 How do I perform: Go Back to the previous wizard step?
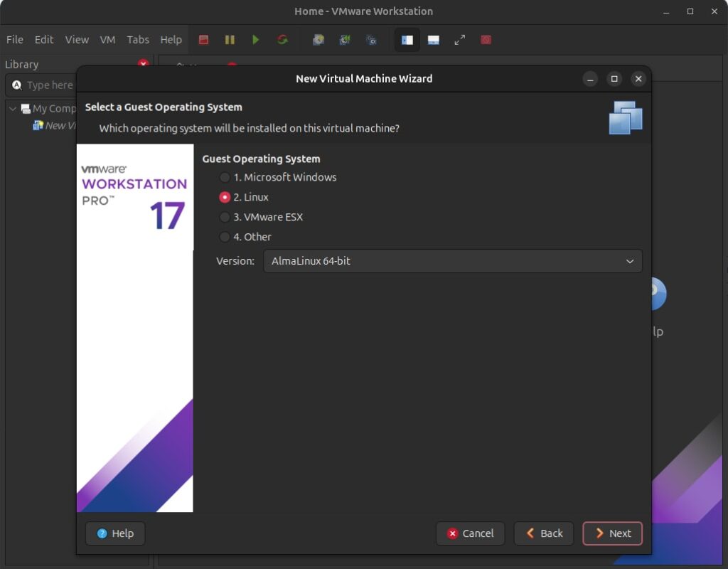(x=544, y=533)
